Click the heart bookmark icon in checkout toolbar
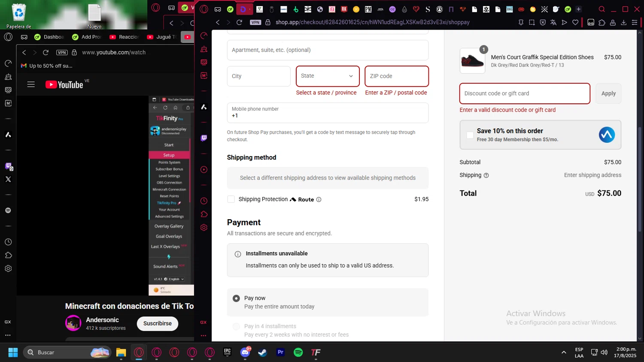This screenshot has height=362, width=644. tap(575, 22)
